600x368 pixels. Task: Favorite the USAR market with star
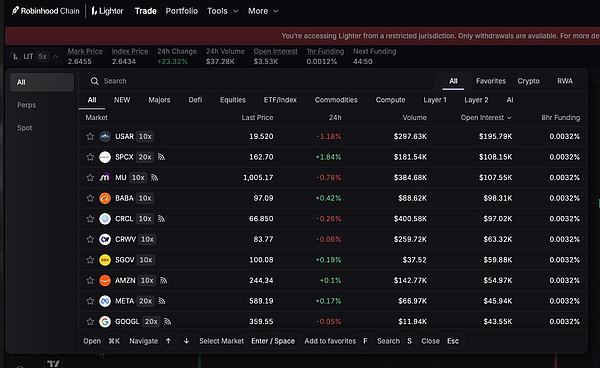pos(90,137)
